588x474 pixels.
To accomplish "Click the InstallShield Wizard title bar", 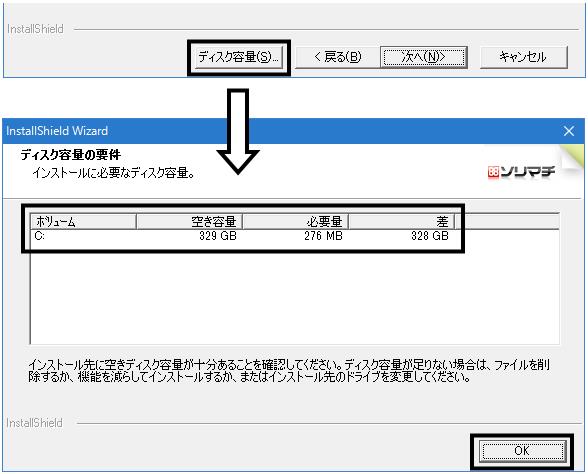I will coord(281,131).
